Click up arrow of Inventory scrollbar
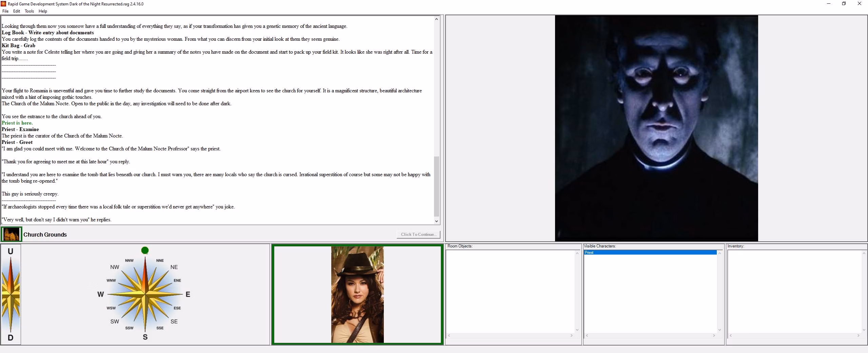868x353 pixels. click(864, 253)
